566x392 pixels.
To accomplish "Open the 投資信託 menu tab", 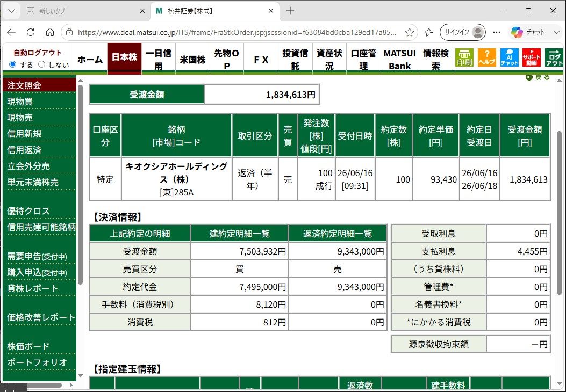I will pyautogui.click(x=295, y=59).
